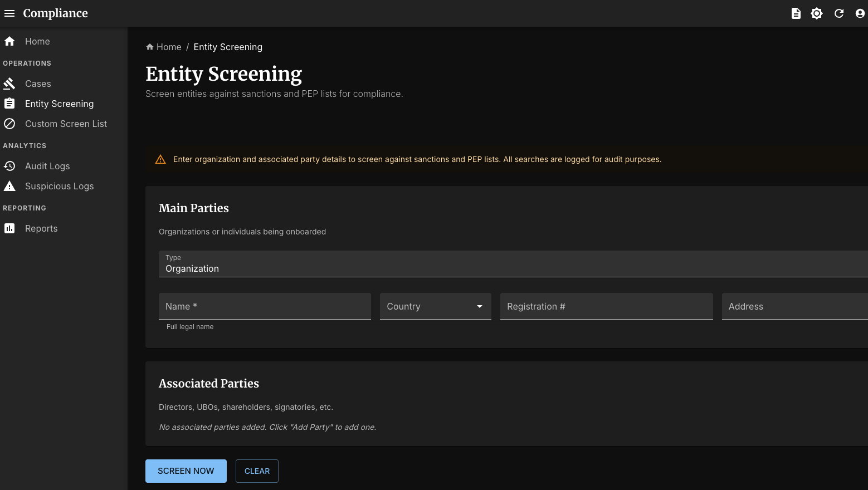Click Entity Screening breadcrumb text
The width and height of the screenshot is (868, 490).
228,47
